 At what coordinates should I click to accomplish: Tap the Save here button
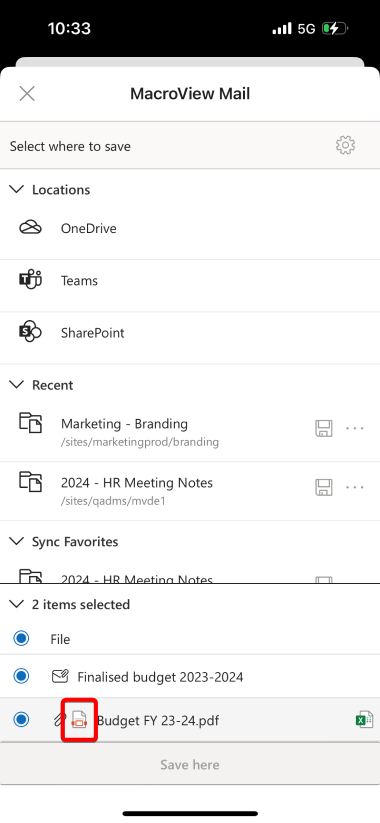pyautogui.click(x=190, y=764)
